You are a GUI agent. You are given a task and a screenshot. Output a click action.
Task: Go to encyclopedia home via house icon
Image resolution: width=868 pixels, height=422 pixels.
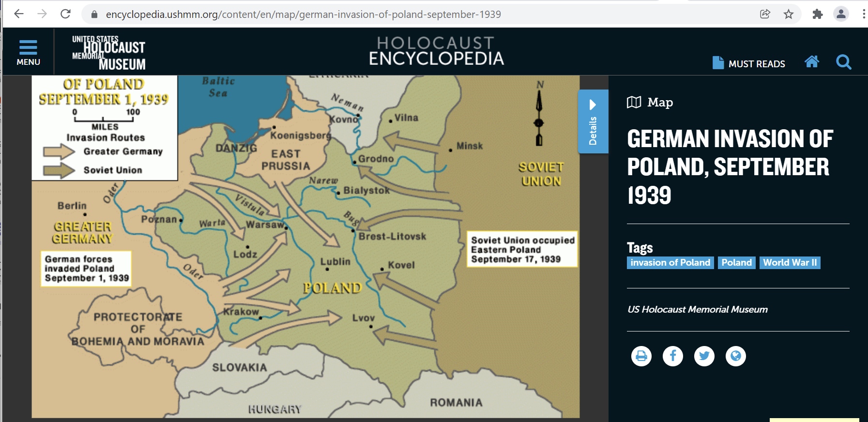tap(812, 61)
